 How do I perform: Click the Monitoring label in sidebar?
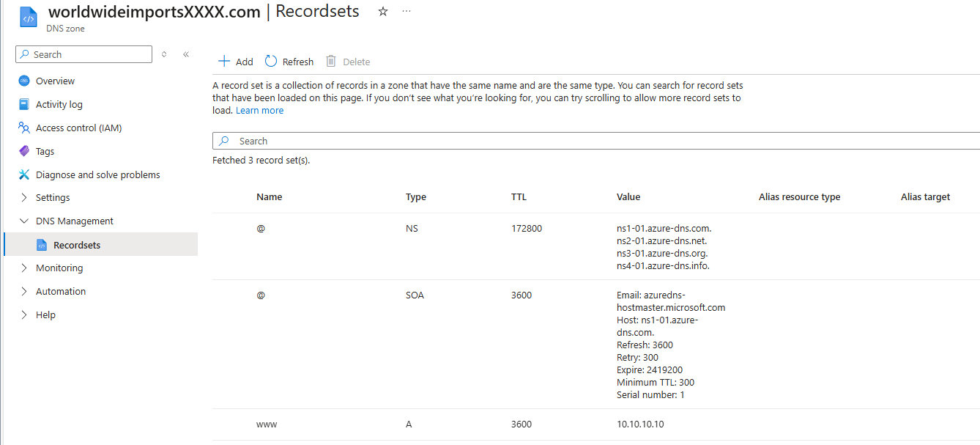tap(59, 268)
